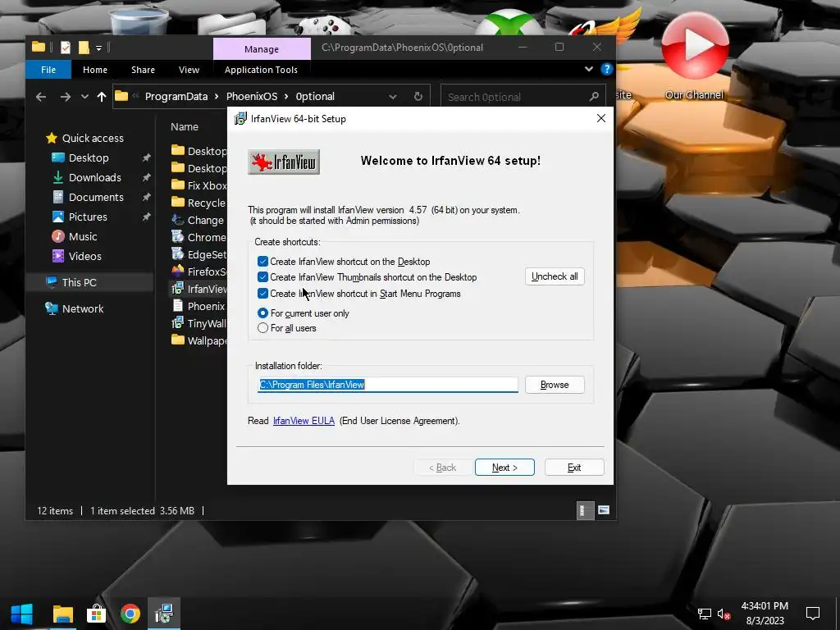Click the Search Optional box

point(523,97)
